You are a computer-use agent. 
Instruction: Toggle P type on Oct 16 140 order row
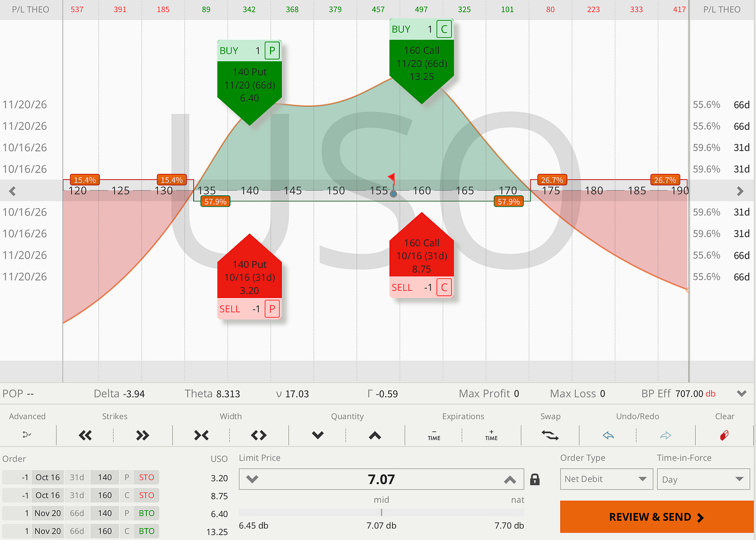127,477
